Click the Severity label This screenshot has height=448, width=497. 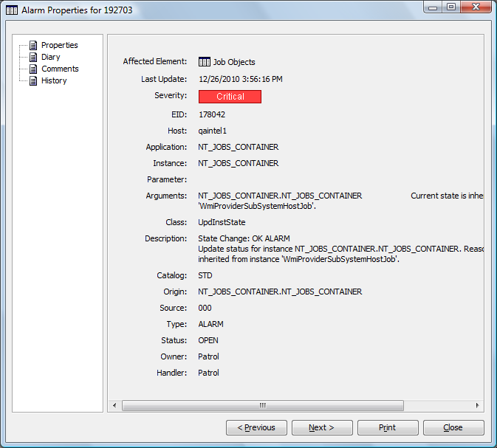coord(171,95)
